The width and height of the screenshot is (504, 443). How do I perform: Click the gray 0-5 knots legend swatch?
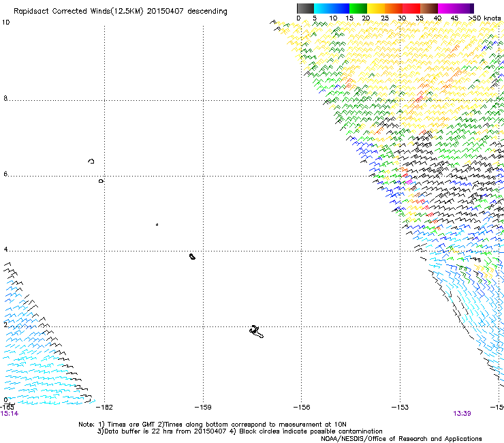click(305, 8)
